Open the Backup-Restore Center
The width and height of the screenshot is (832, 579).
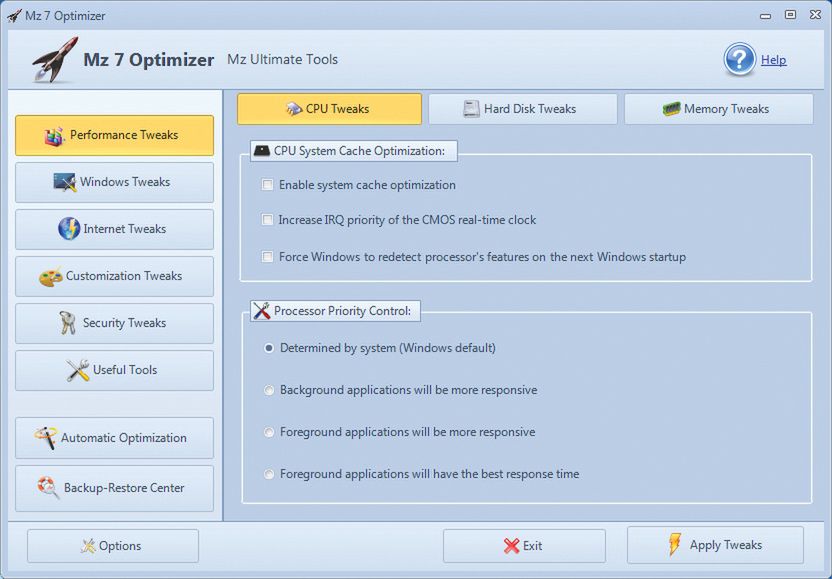point(115,488)
